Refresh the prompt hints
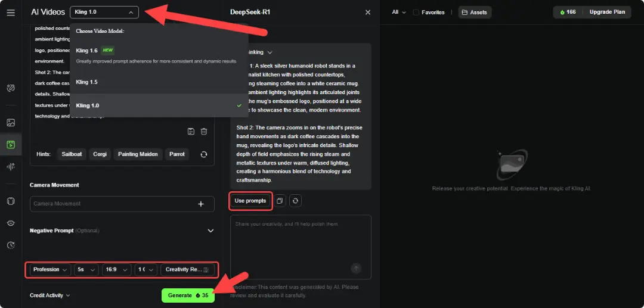 (x=204, y=155)
